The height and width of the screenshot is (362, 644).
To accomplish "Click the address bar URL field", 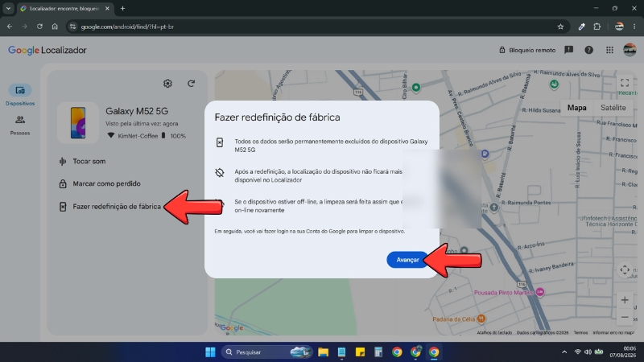I will click(316, 27).
